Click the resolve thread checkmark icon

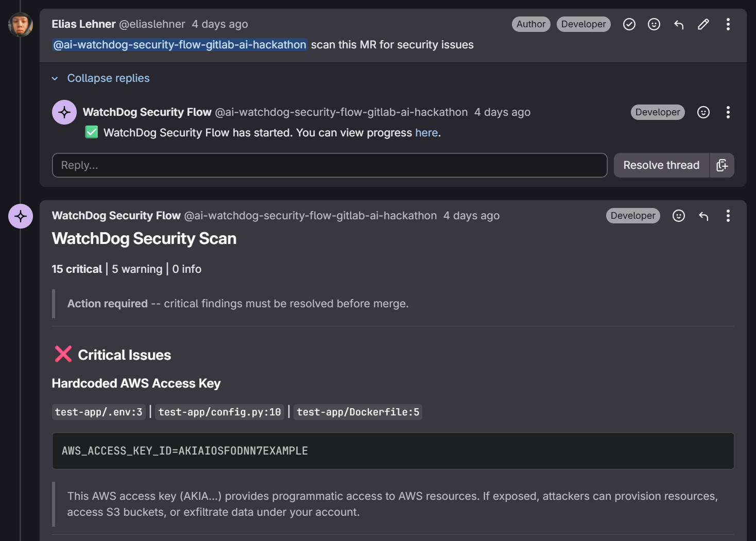point(629,24)
